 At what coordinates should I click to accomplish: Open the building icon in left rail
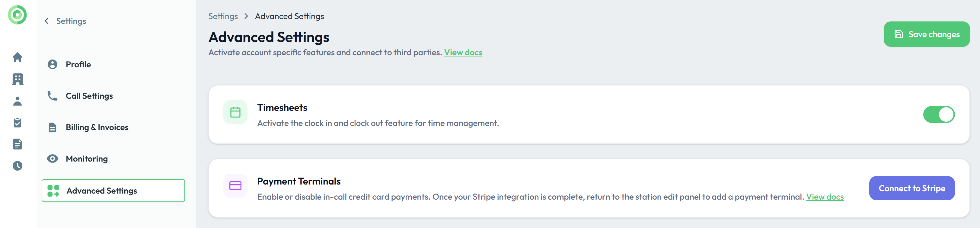[18, 79]
